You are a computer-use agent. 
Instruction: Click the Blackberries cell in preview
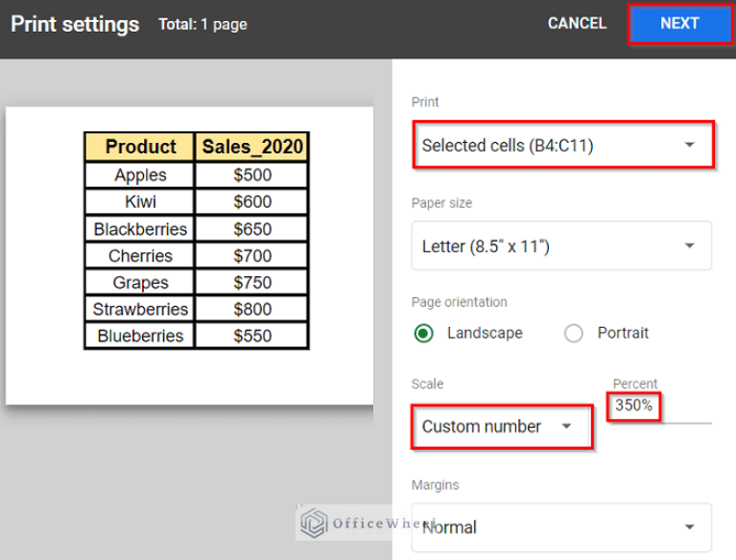140,229
